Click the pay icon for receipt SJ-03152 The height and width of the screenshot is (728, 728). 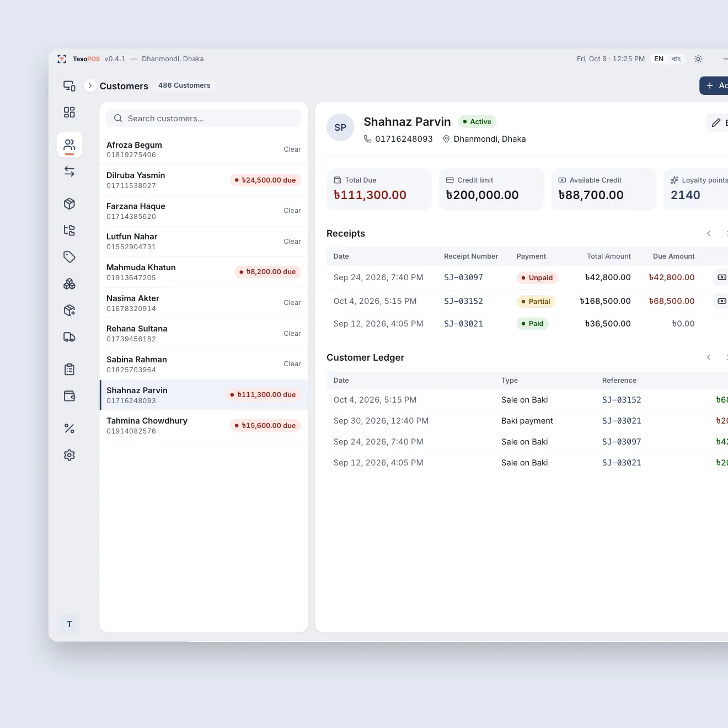tap(721, 301)
